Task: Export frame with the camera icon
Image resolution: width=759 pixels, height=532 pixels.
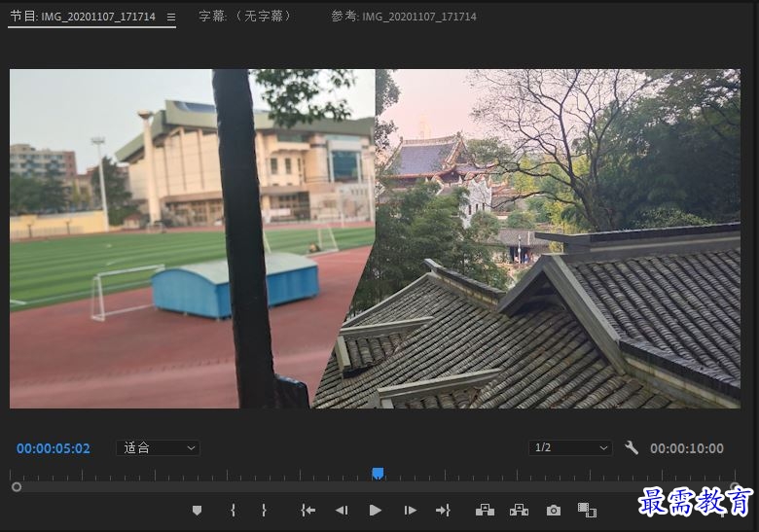Action: 554,511
